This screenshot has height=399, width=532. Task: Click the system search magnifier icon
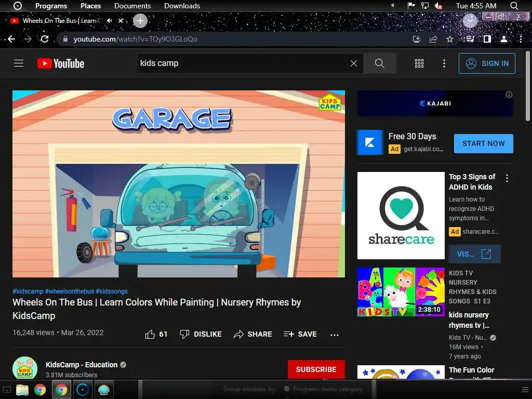[514, 6]
